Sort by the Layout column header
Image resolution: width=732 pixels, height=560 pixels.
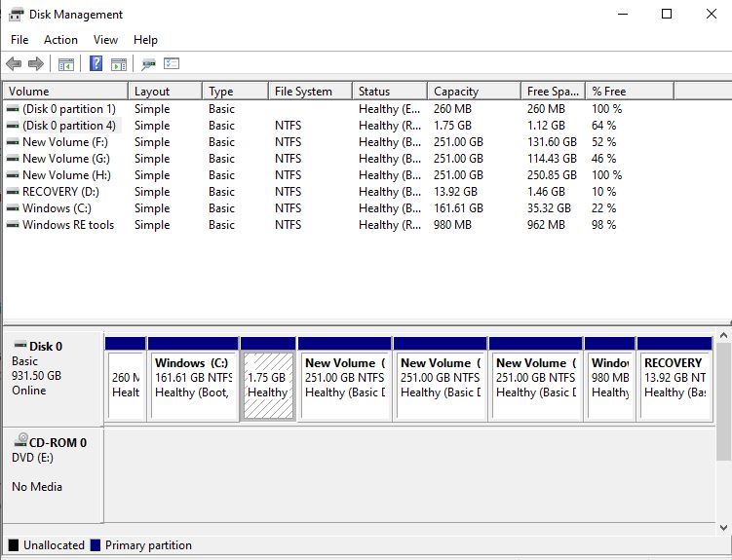click(x=165, y=91)
